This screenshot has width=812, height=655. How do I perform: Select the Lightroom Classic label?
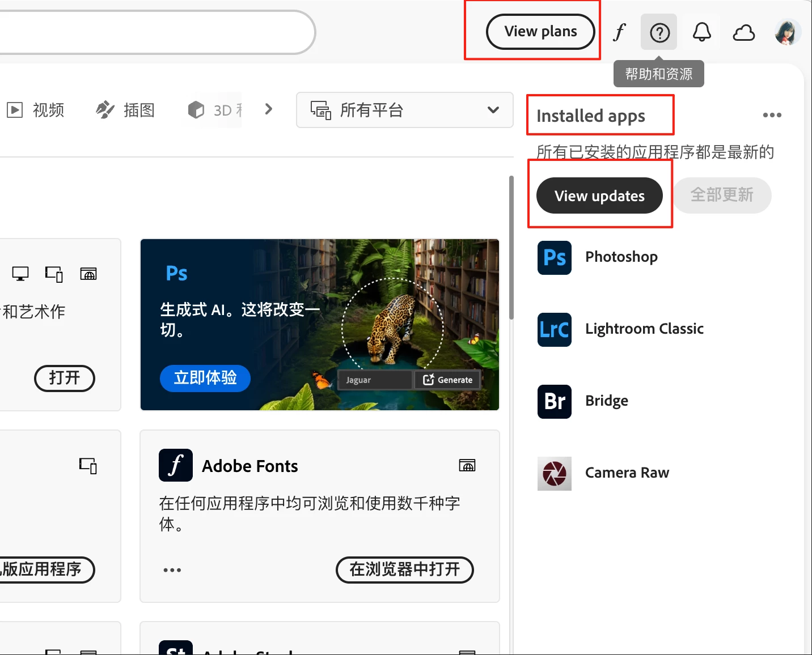644,329
